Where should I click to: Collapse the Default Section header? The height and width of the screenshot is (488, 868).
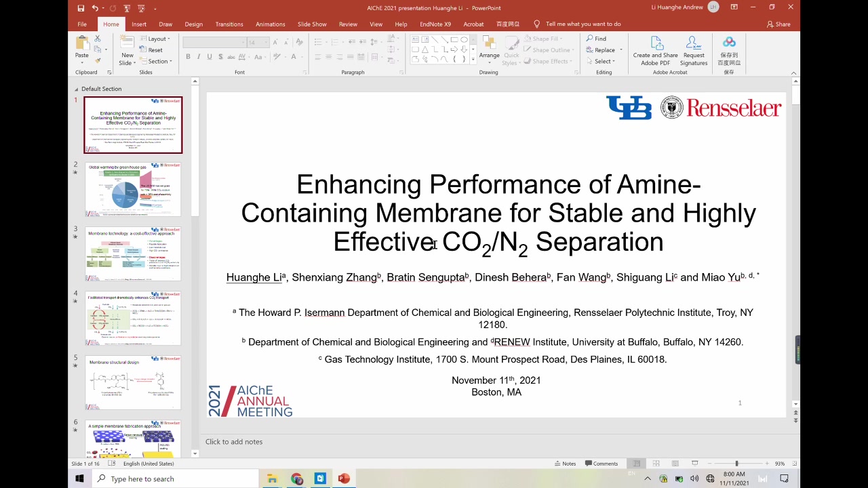(77, 89)
